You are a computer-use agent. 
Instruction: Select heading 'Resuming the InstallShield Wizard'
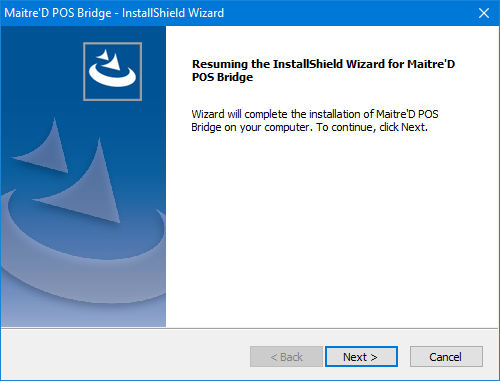coord(323,70)
